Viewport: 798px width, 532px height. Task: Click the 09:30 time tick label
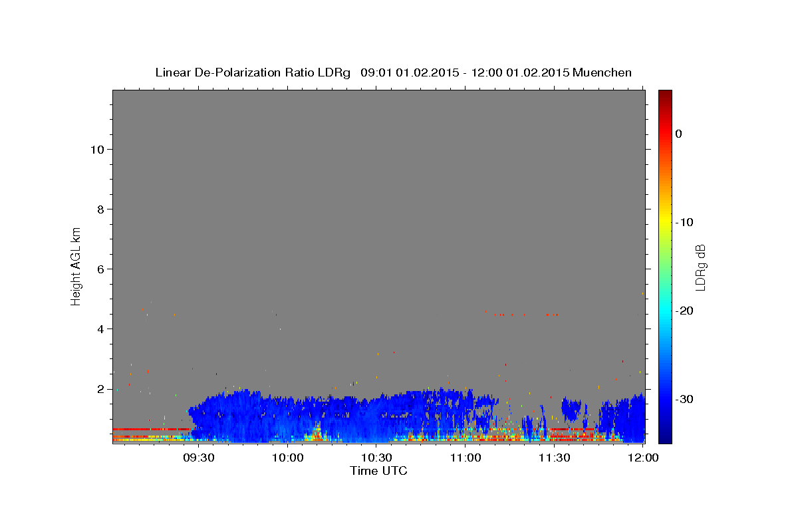coord(199,458)
